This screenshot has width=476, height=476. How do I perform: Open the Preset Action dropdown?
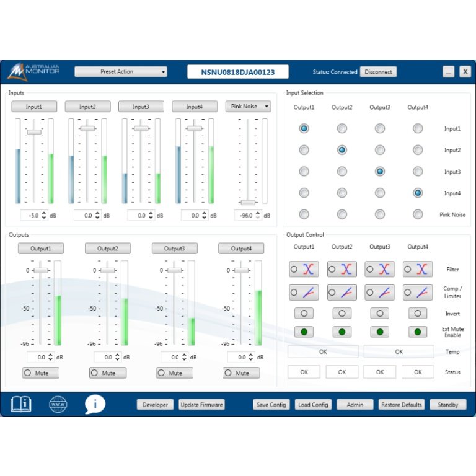[121, 72]
